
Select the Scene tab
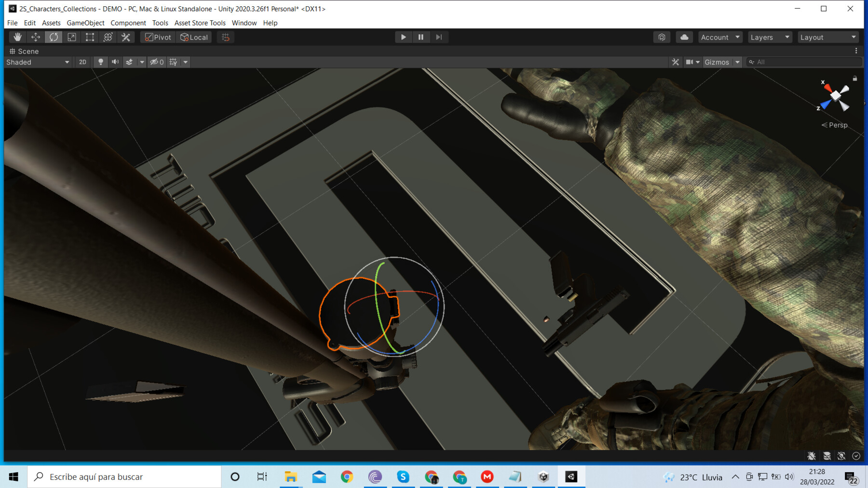[x=24, y=51]
